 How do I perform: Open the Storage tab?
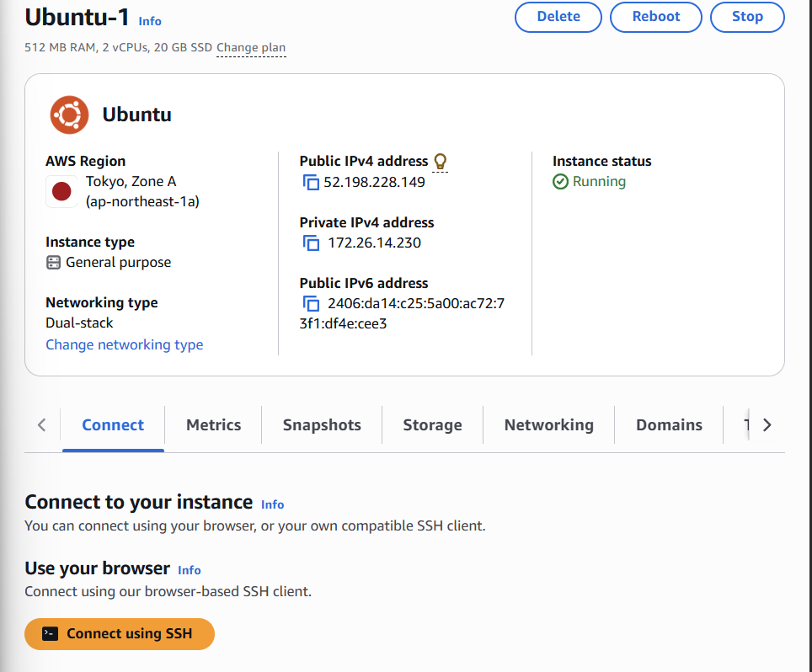click(x=432, y=425)
